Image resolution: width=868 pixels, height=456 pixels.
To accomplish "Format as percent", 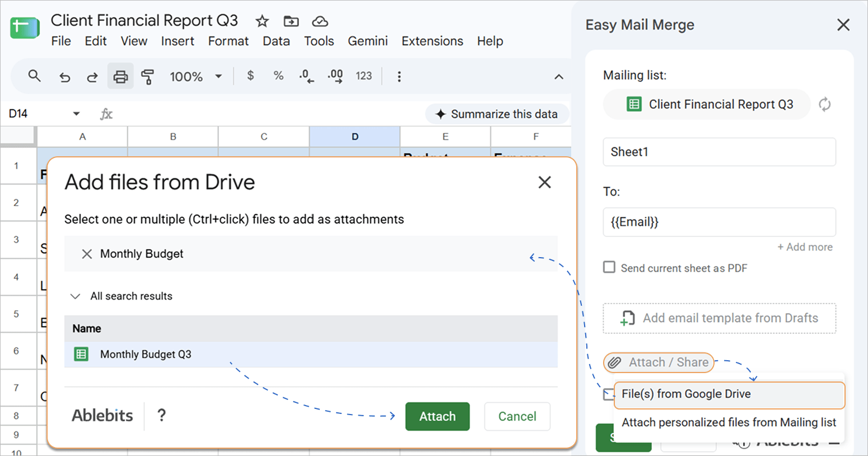I will point(278,76).
